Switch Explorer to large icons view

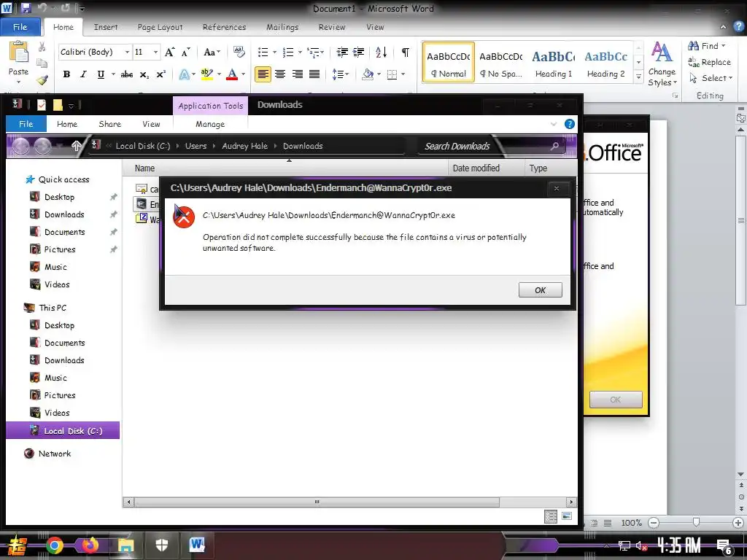(566, 516)
